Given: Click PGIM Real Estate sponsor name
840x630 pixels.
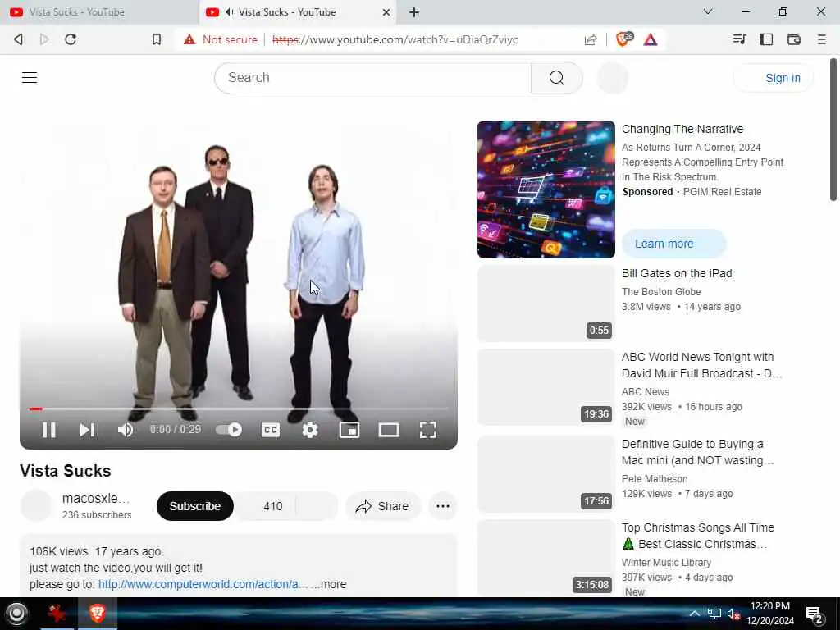Looking at the screenshot, I should [722, 192].
